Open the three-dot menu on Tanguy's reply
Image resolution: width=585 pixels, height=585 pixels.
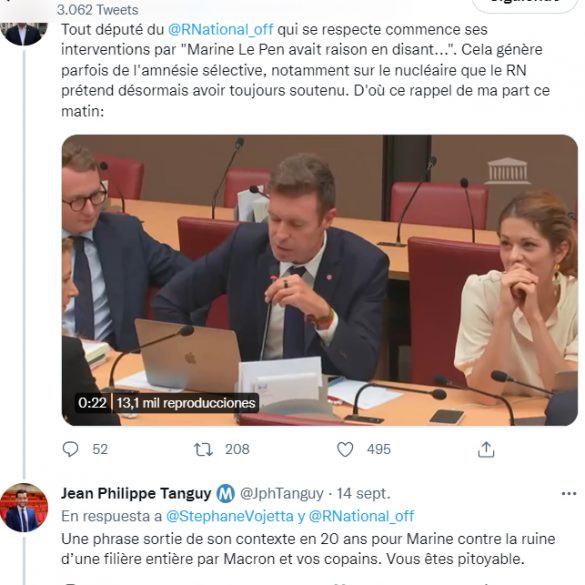pyautogui.click(x=569, y=494)
